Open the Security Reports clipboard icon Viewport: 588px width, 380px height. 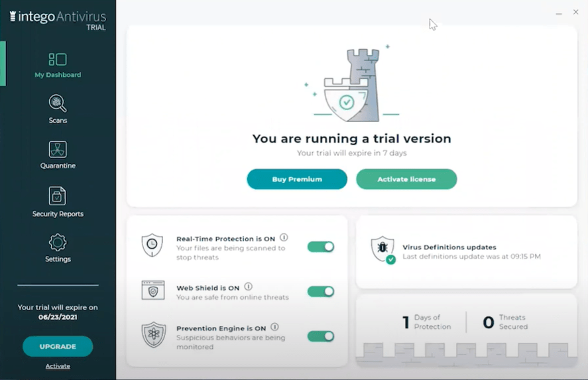(58, 196)
